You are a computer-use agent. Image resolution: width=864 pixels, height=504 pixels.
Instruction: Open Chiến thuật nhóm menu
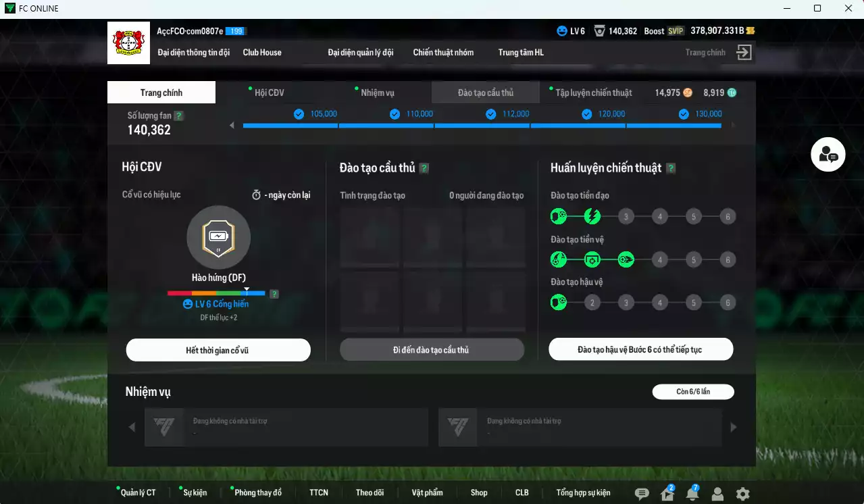pyautogui.click(x=443, y=52)
